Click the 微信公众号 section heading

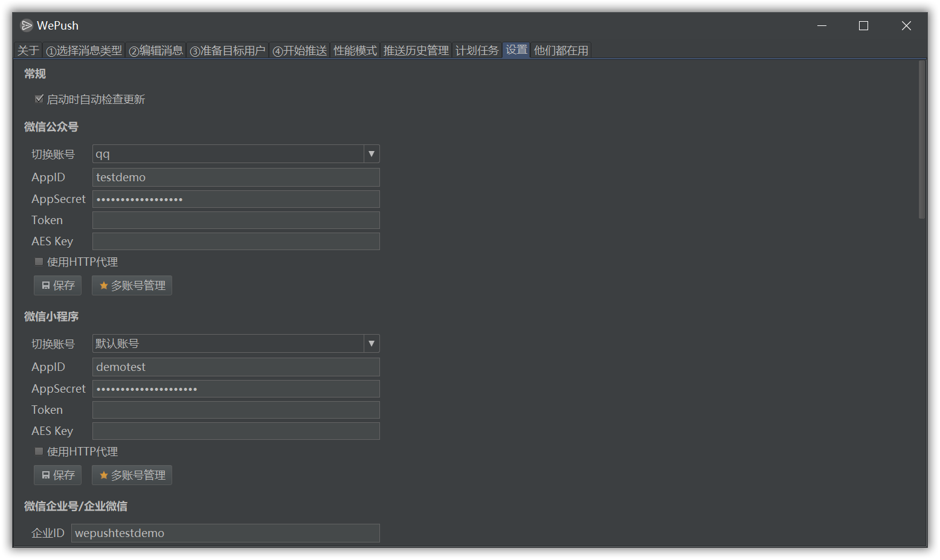click(51, 127)
